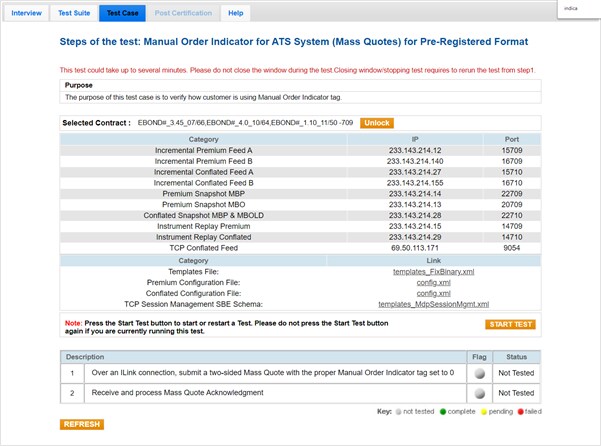601x446 pixels.
Task: Select the Test Case tab
Action: click(122, 14)
